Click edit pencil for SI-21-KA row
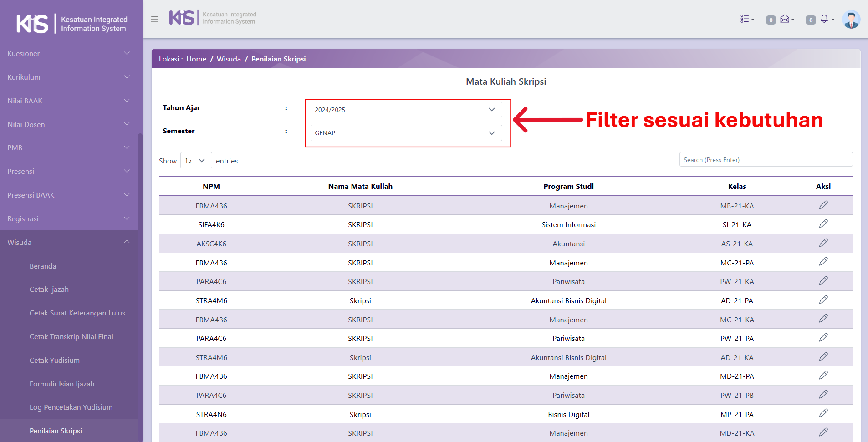 (823, 224)
